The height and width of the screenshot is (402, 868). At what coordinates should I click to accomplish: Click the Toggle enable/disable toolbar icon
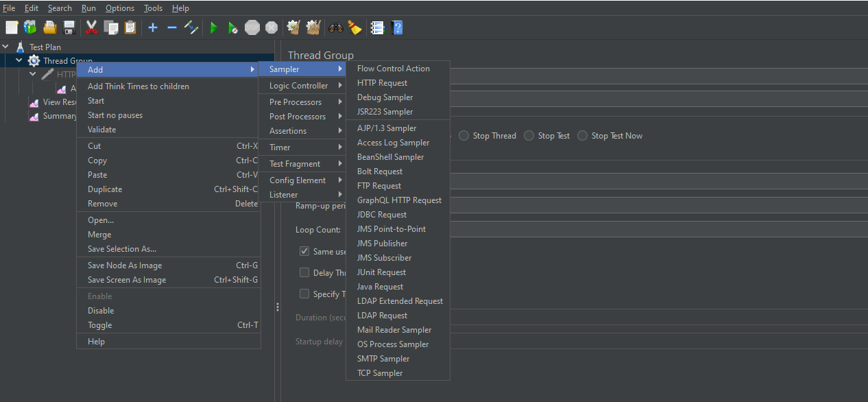coord(191,27)
